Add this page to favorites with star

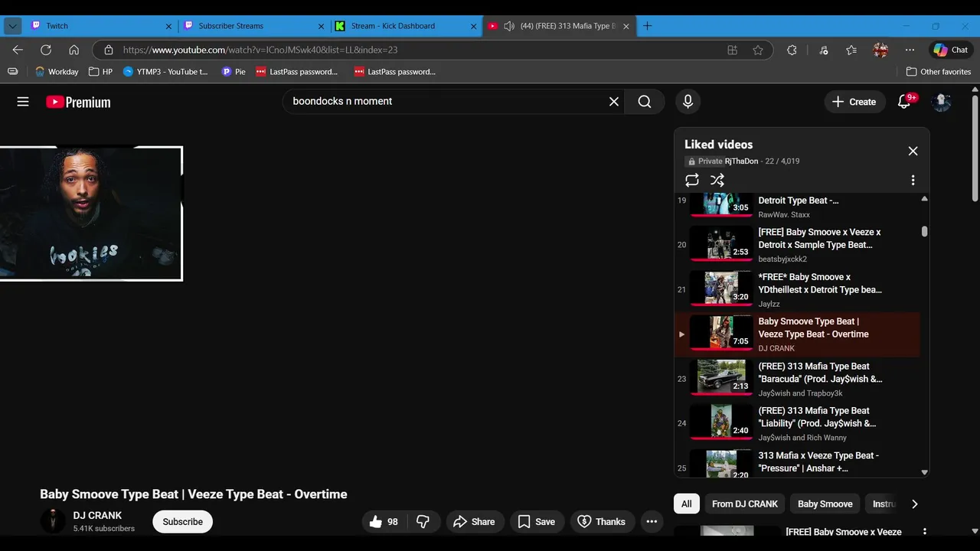[x=758, y=50]
